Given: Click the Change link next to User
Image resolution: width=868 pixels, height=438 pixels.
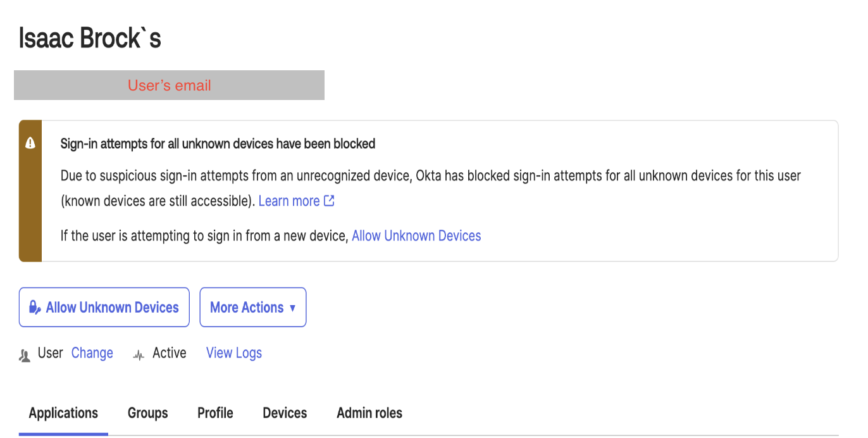Looking at the screenshot, I should 92,353.
